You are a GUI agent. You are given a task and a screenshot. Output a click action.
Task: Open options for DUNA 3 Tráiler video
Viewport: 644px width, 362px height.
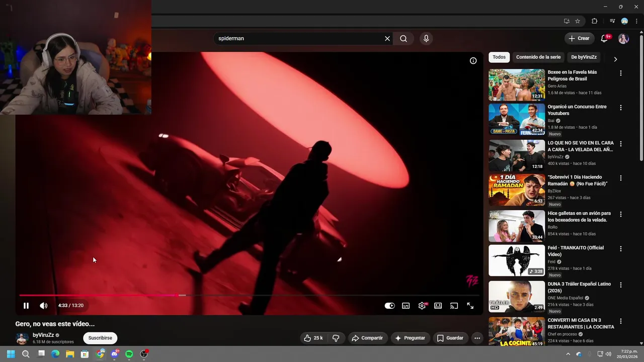click(x=620, y=285)
